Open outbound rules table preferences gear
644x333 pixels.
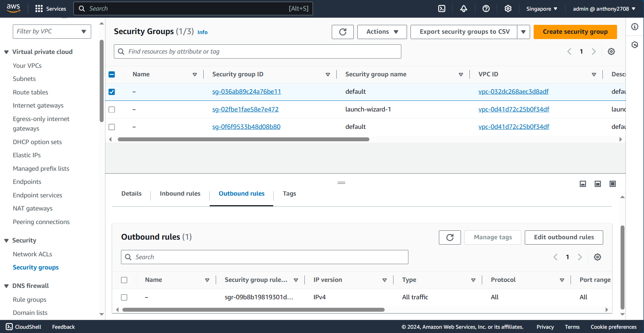[x=598, y=257]
